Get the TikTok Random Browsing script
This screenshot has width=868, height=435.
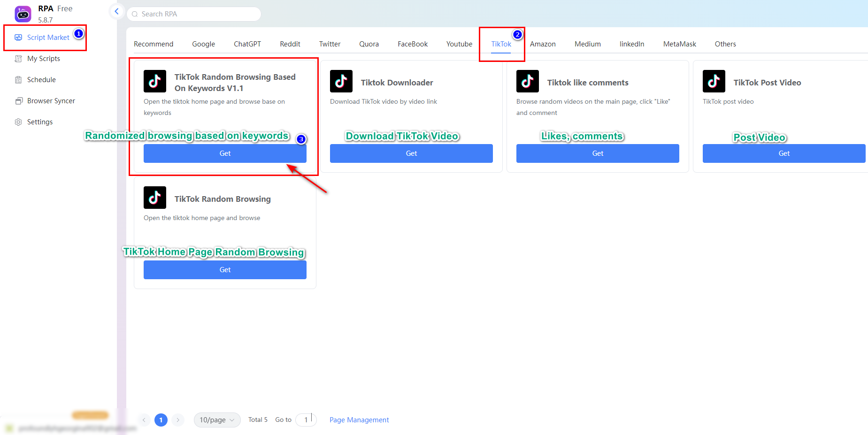(x=225, y=270)
